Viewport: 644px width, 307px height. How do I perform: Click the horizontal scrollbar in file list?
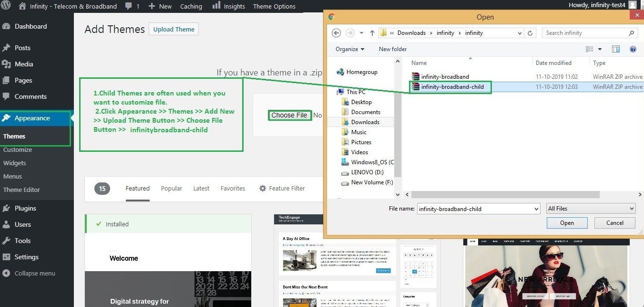coord(505,194)
